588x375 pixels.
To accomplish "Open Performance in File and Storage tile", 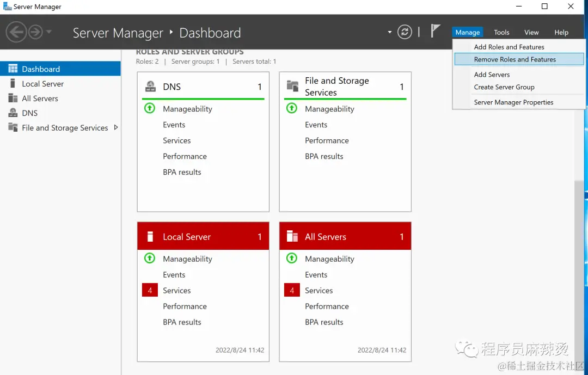I will point(327,140).
